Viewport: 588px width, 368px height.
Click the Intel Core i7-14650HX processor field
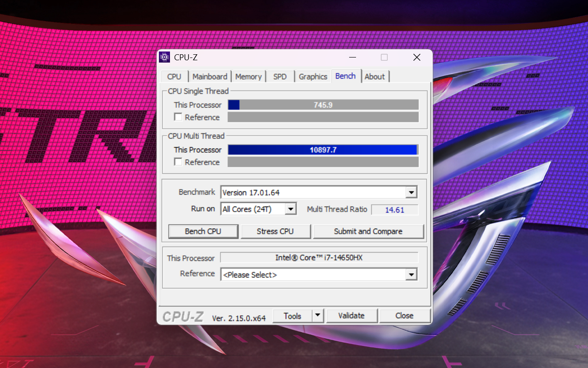[x=319, y=258]
